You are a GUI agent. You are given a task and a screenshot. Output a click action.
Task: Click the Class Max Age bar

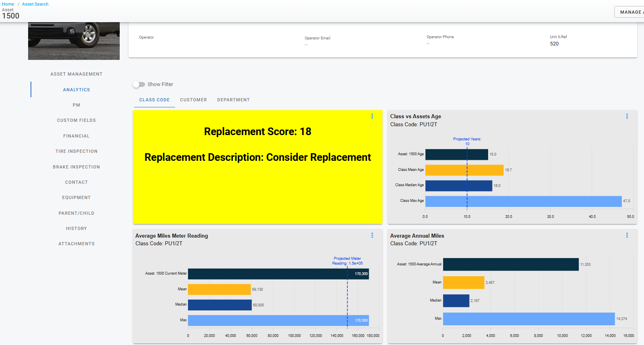(x=523, y=201)
